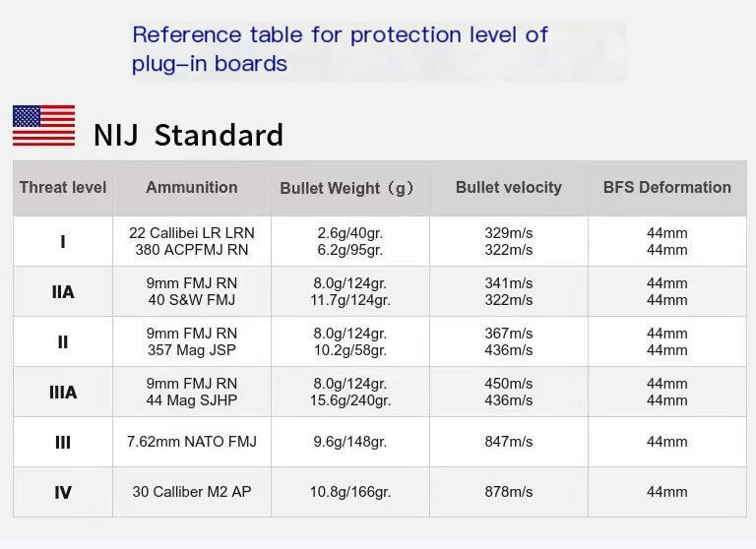Click the 7.62mm NATO FMJ cell
This screenshot has height=549, width=756.
(192, 442)
